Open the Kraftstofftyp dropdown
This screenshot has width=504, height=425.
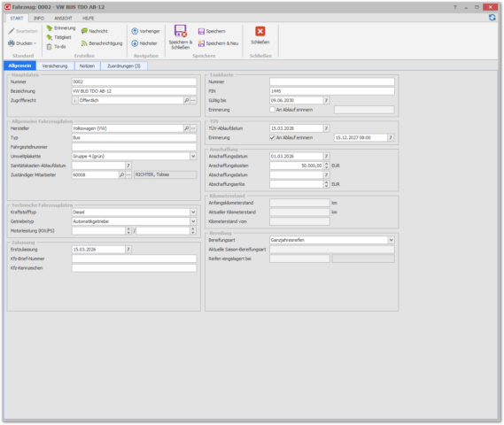193,212
